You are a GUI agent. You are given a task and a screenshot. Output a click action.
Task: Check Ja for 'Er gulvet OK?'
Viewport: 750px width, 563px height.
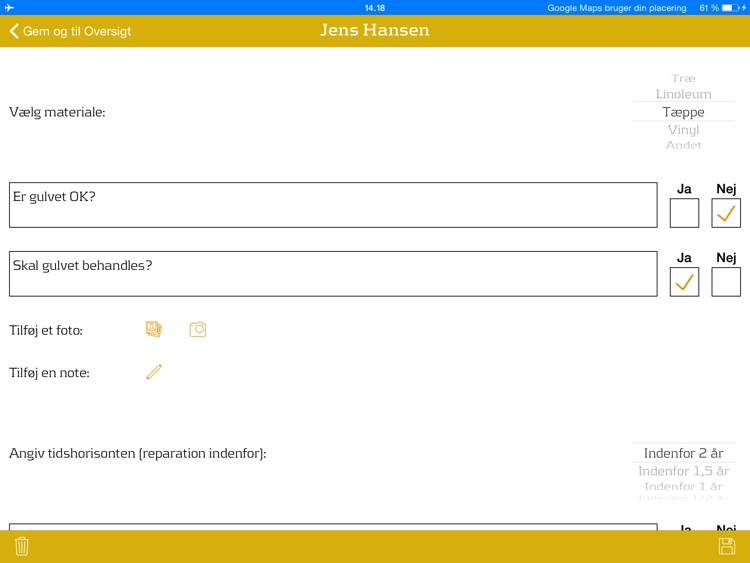(x=684, y=213)
